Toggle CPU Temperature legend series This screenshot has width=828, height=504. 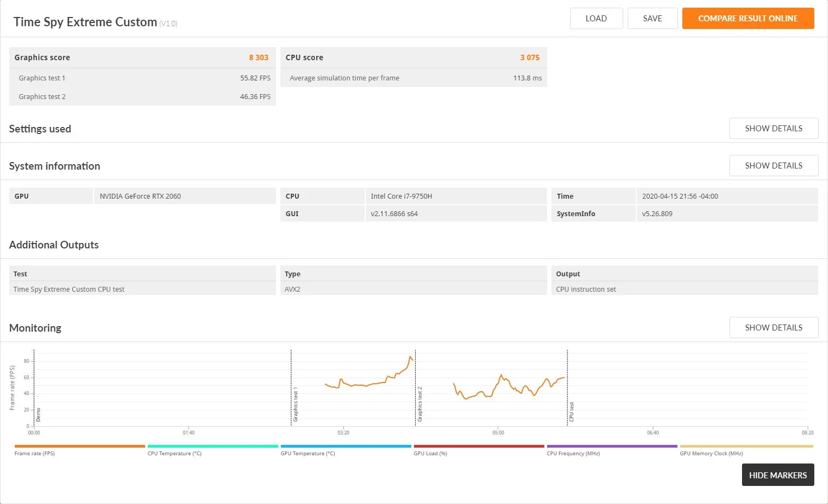tap(213, 450)
